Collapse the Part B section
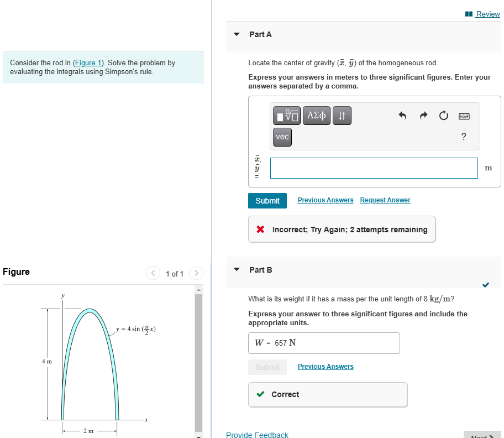 point(237,270)
